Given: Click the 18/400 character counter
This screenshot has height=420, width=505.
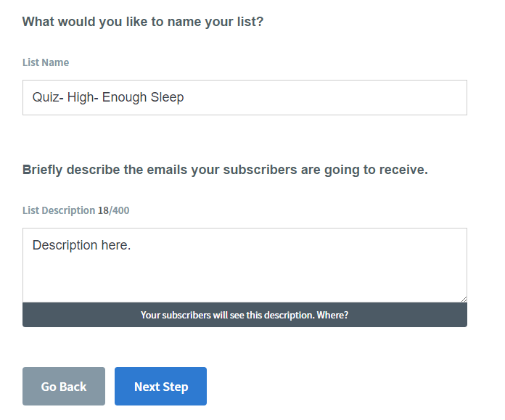Looking at the screenshot, I should [114, 210].
